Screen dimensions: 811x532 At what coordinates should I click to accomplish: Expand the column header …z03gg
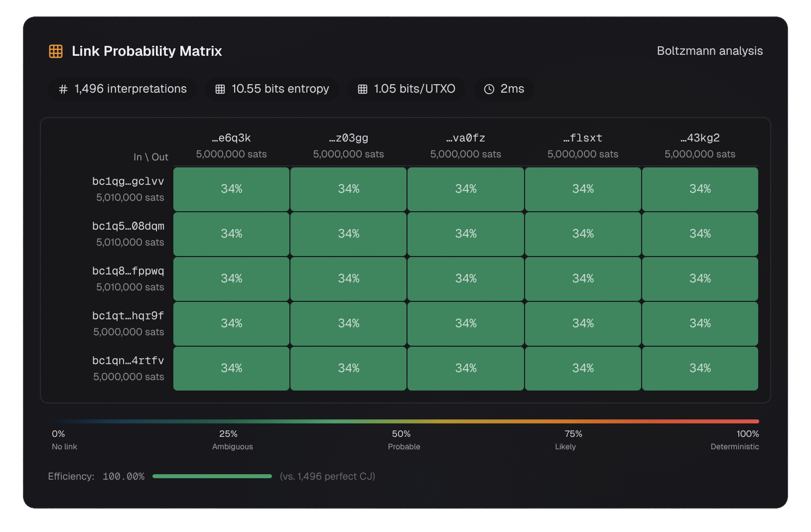coord(348,138)
